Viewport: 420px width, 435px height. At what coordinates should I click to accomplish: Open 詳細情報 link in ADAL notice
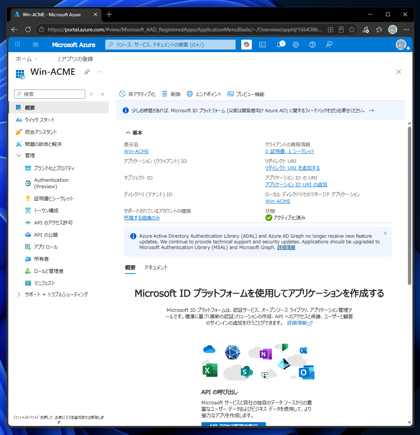click(286, 247)
